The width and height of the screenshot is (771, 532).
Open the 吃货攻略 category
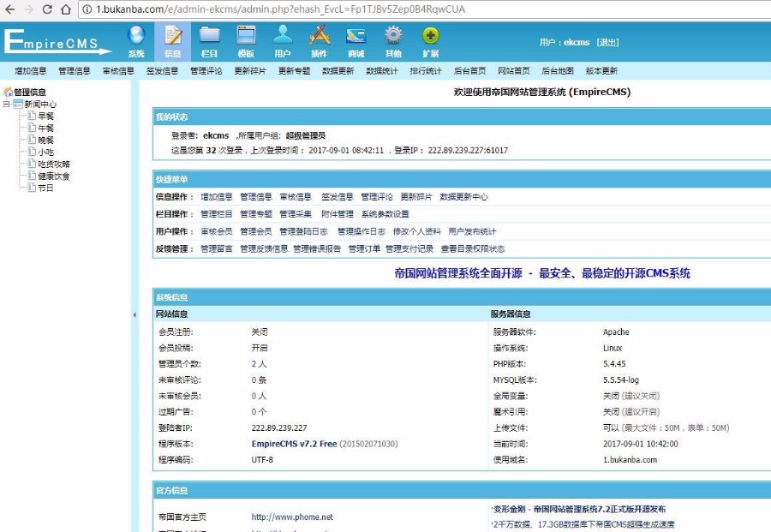pos(54,164)
